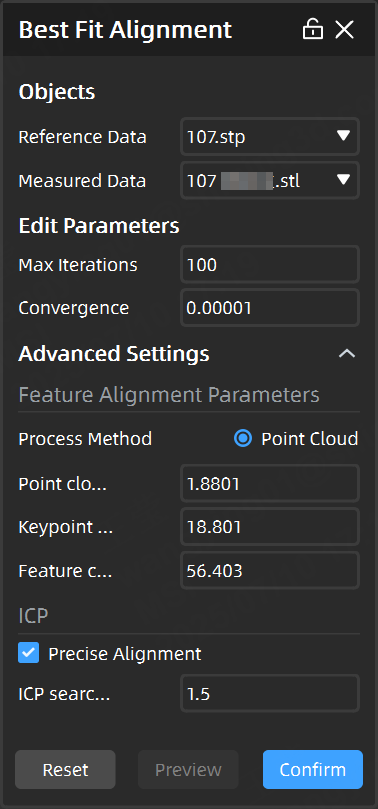
Task: Click the Precise Alignment label text
Action: point(125,654)
